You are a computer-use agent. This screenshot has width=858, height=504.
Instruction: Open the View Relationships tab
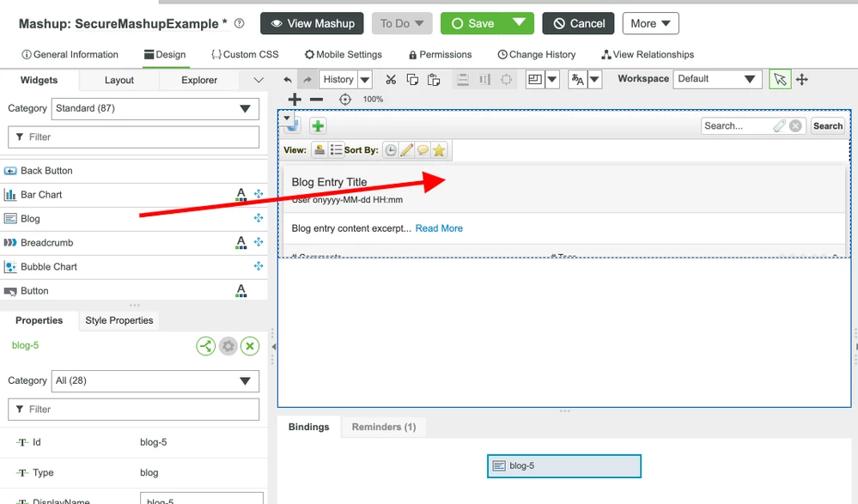click(648, 55)
